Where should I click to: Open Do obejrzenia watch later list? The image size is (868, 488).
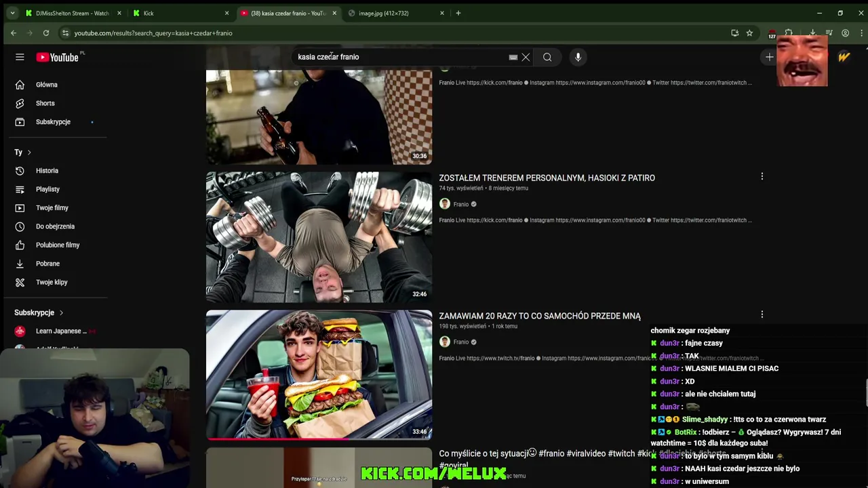click(55, 226)
